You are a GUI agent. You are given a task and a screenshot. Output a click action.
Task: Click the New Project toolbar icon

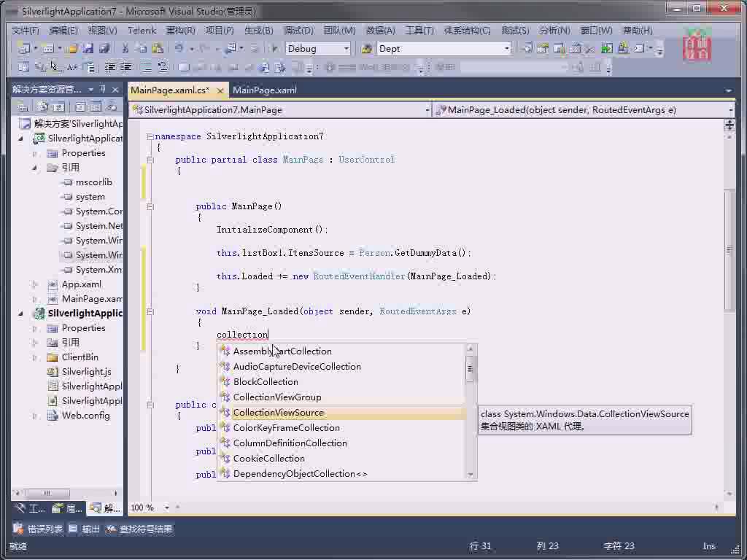tap(23, 49)
